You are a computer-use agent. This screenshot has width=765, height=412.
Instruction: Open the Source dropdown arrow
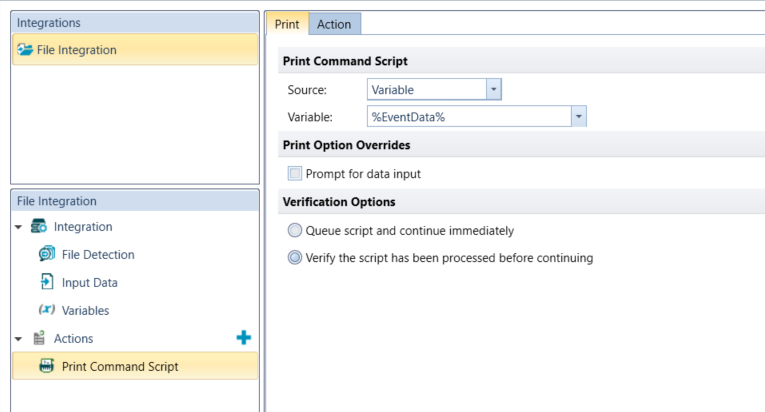[493, 90]
